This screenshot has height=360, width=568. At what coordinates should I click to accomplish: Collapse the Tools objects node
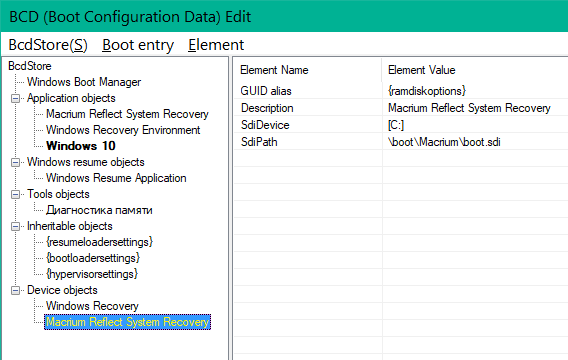tap(15, 194)
